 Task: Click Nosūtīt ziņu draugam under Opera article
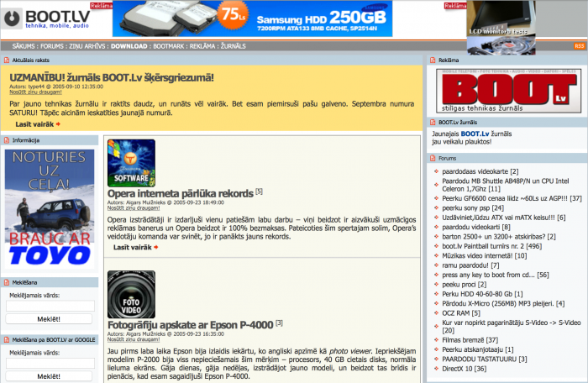coord(134,207)
